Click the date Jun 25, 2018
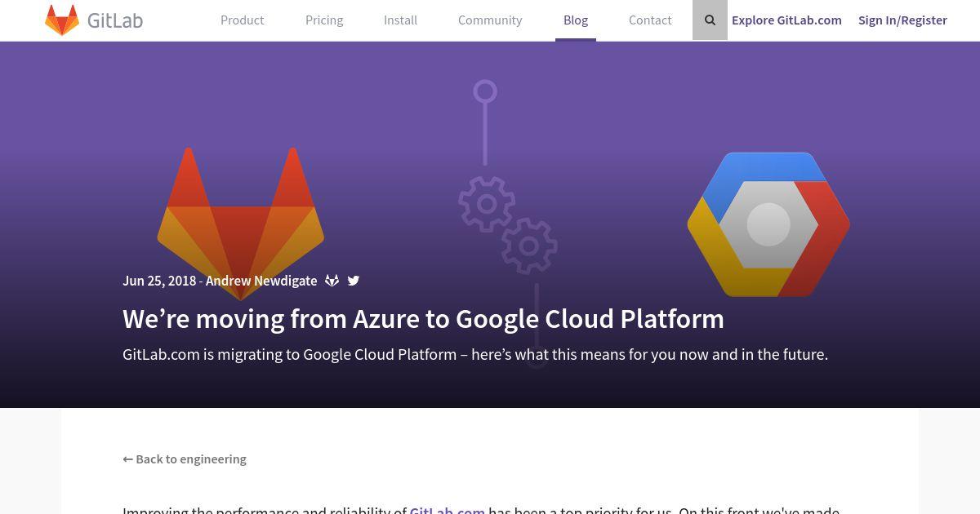The image size is (980, 514). click(x=159, y=281)
